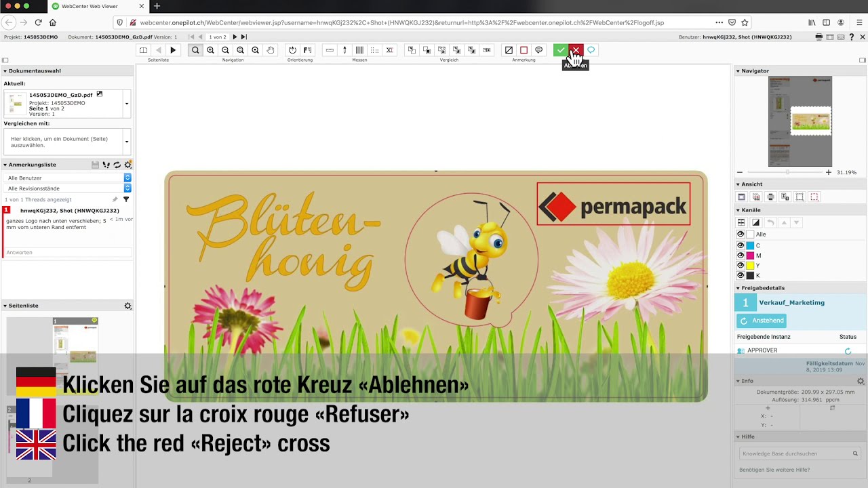Open annotation list settings gear
The width and height of the screenshot is (868, 488).
pos(127,165)
